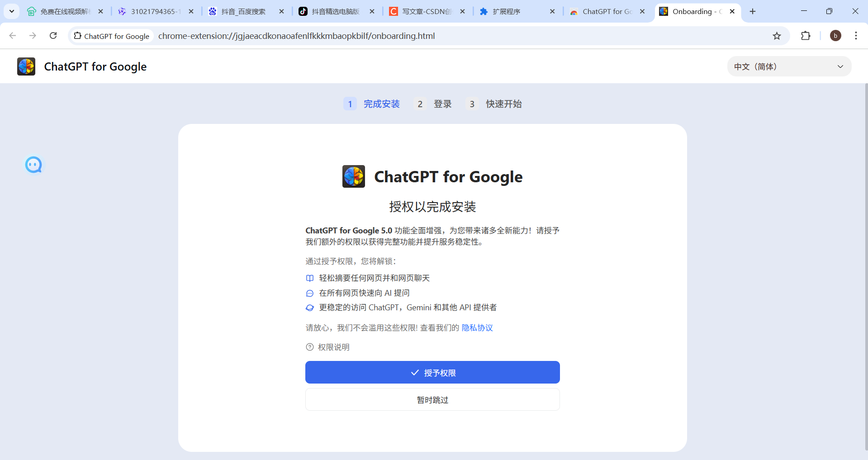868x460 pixels.
Task: Click the planet icon beside 更稳定的访问 ChatGPT
Action: [x=310, y=308]
